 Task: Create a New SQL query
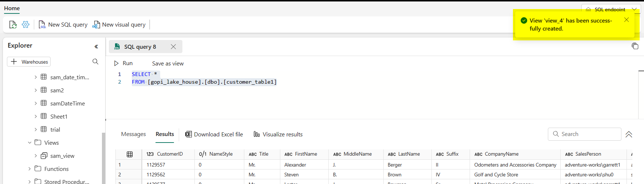[x=63, y=25]
